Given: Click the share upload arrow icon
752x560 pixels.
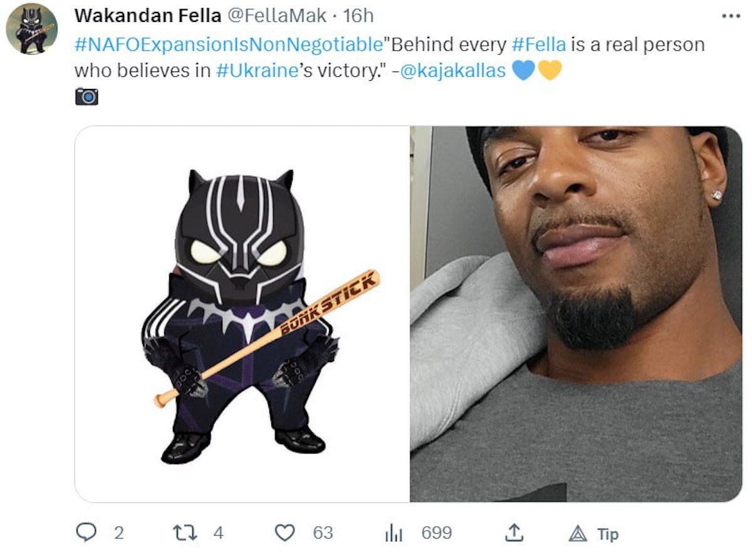Looking at the screenshot, I should pos(513,532).
